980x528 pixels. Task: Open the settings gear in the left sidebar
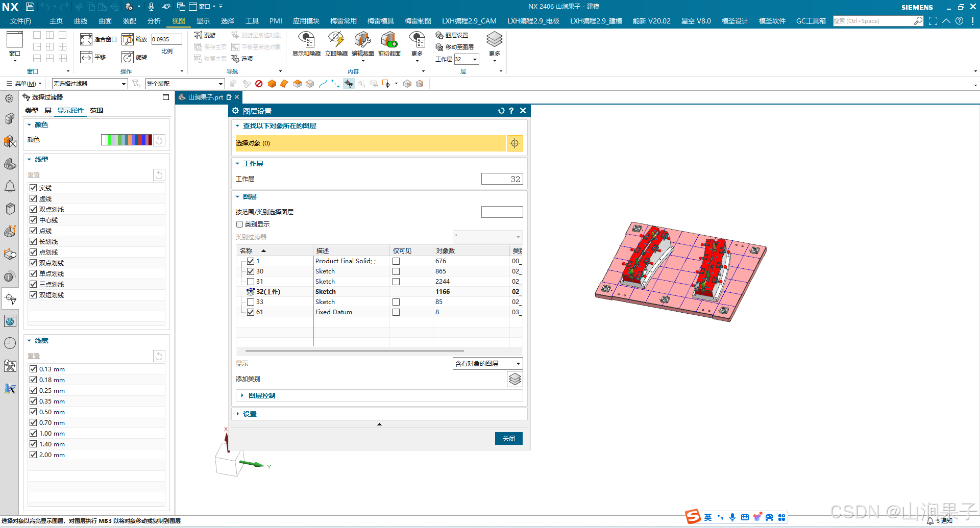(x=10, y=98)
